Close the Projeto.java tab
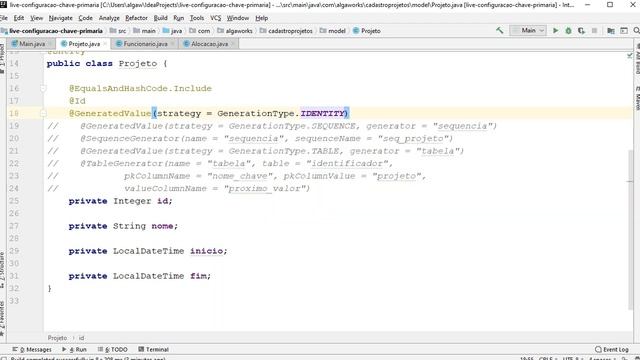This screenshot has width=640, height=360. [x=105, y=44]
